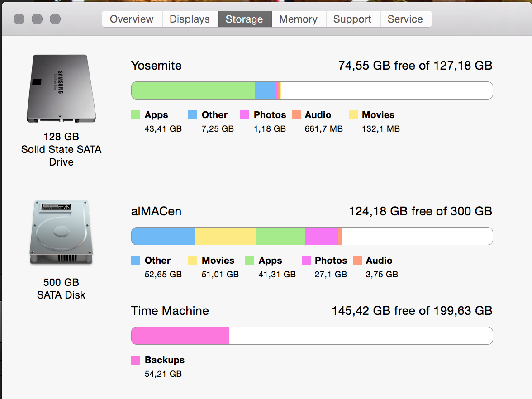Viewport: 532px width, 399px height.
Task: Click the blue Other swatch under Yosemite
Action: click(193, 115)
